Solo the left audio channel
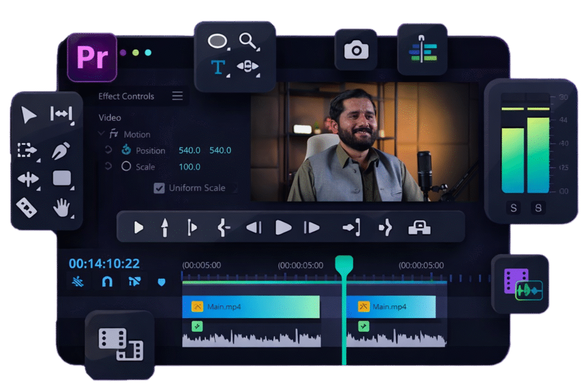The image size is (588, 392). point(513,208)
